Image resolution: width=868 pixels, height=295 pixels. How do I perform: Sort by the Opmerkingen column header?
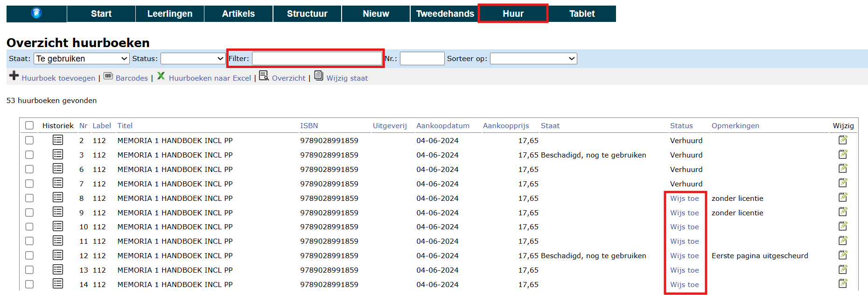tap(735, 126)
